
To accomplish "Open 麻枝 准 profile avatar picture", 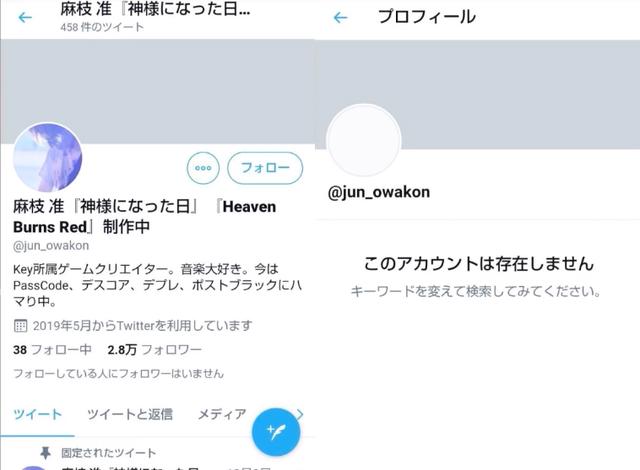I will (x=48, y=157).
